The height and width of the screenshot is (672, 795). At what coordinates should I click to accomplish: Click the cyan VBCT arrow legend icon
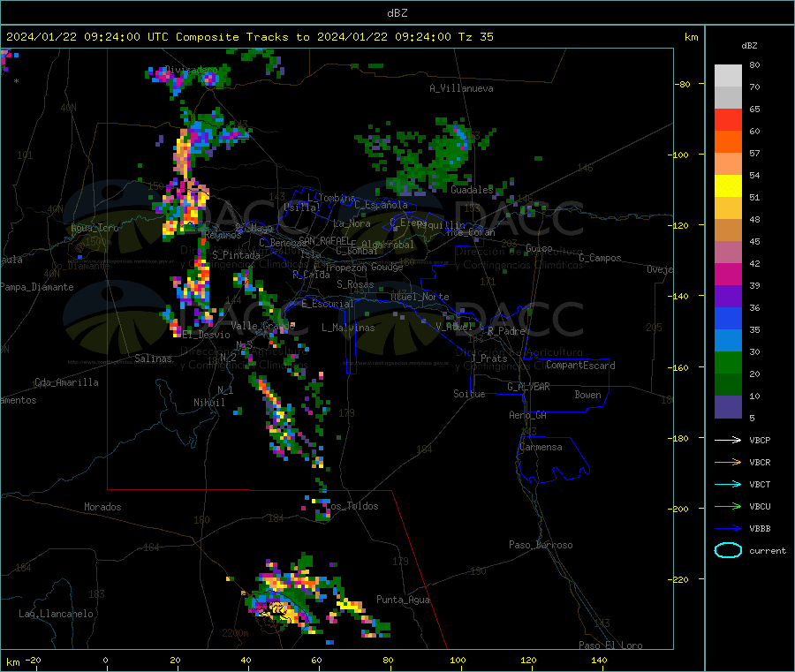728,484
